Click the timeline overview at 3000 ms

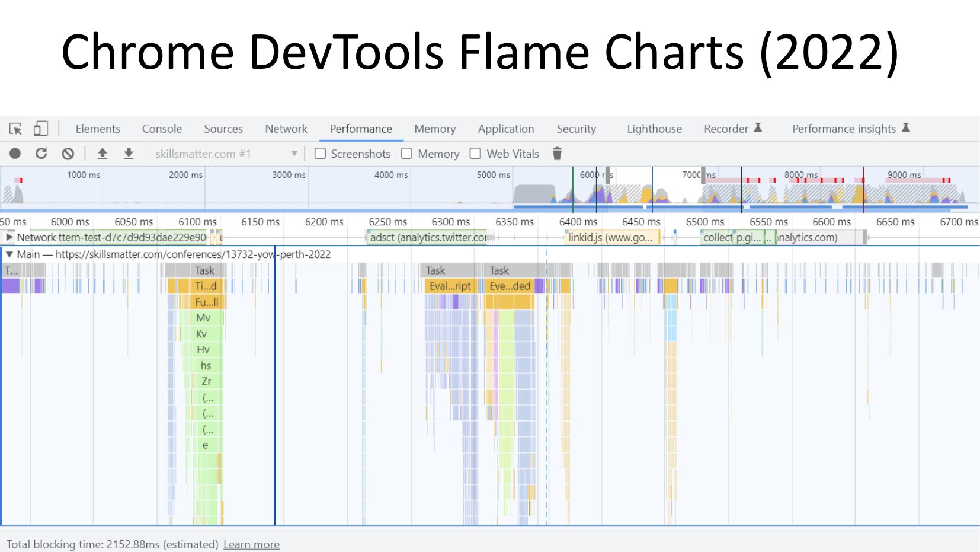(289, 190)
